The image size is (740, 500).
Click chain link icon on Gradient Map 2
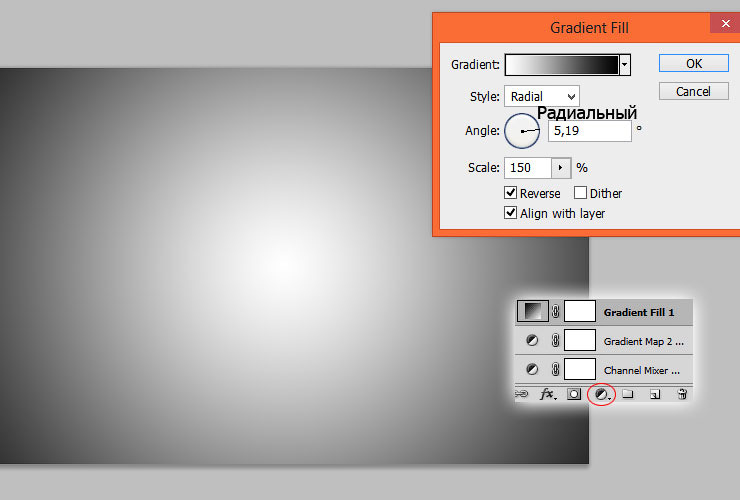point(555,340)
